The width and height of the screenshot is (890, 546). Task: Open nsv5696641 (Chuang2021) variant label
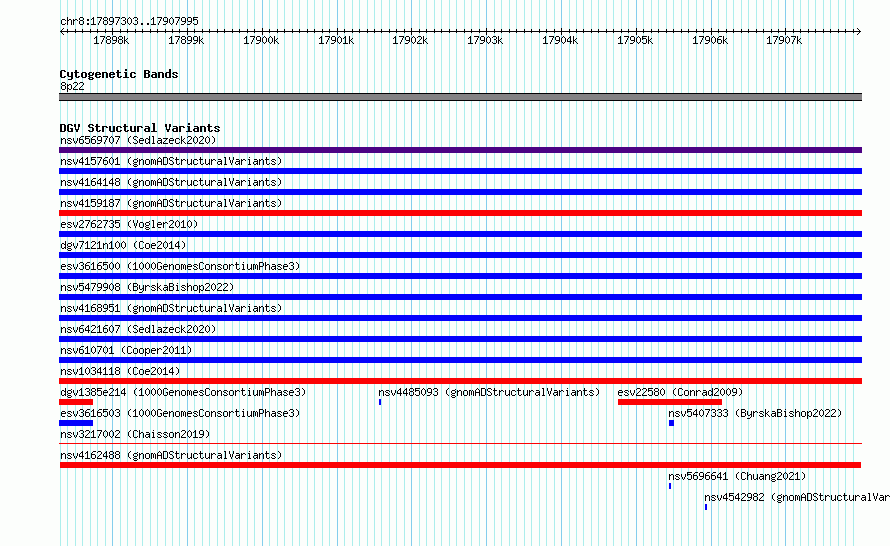pos(737,476)
